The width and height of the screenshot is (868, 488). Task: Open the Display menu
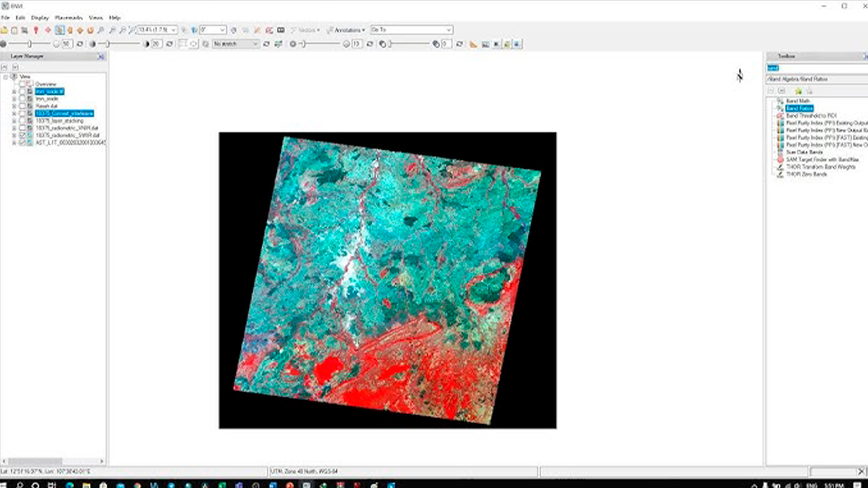coord(40,18)
